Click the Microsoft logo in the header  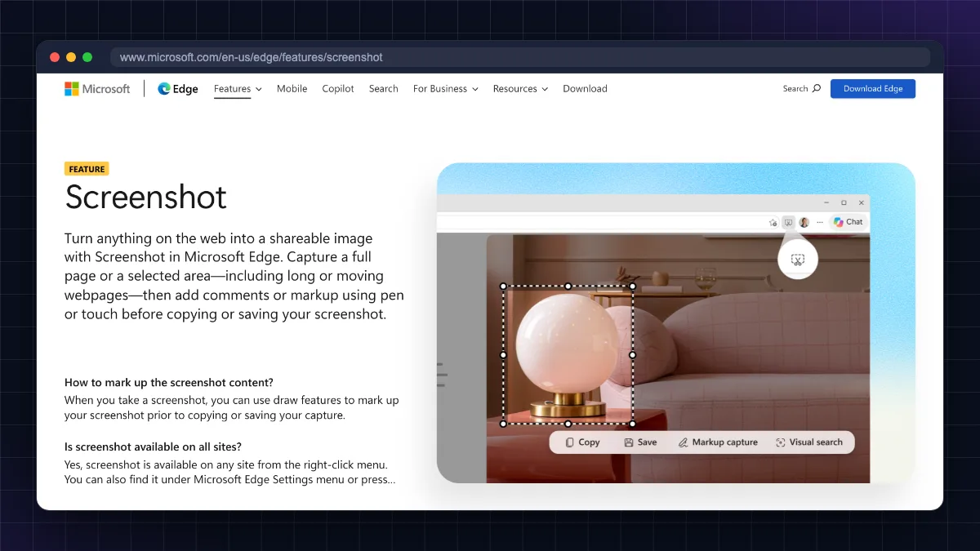(x=97, y=89)
